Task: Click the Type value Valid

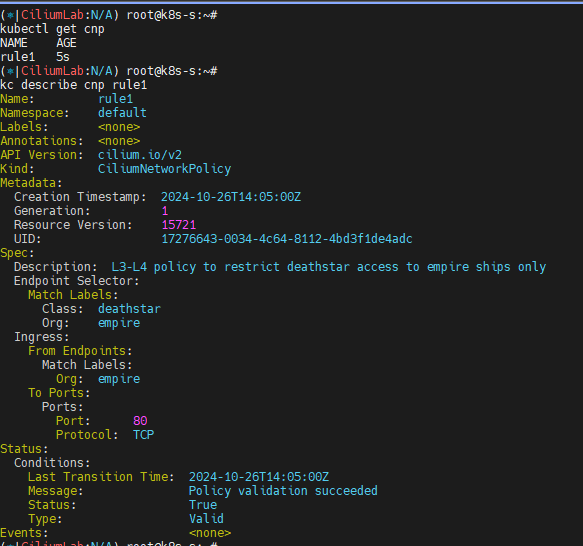Action: coord(206,519)
